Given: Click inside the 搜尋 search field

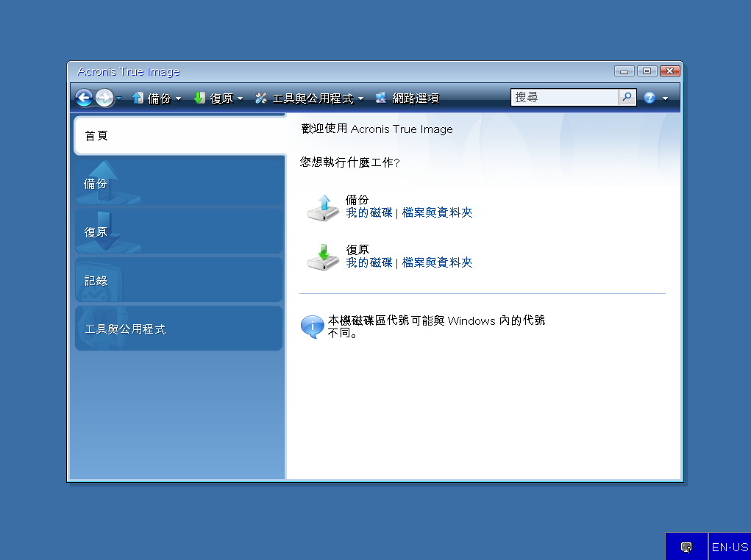Looking at the screenshot, I should (x=565, y=98).
